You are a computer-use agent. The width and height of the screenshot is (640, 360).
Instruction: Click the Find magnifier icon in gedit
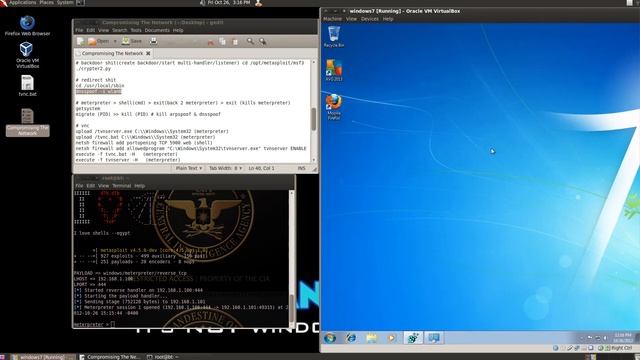point(250,41)
